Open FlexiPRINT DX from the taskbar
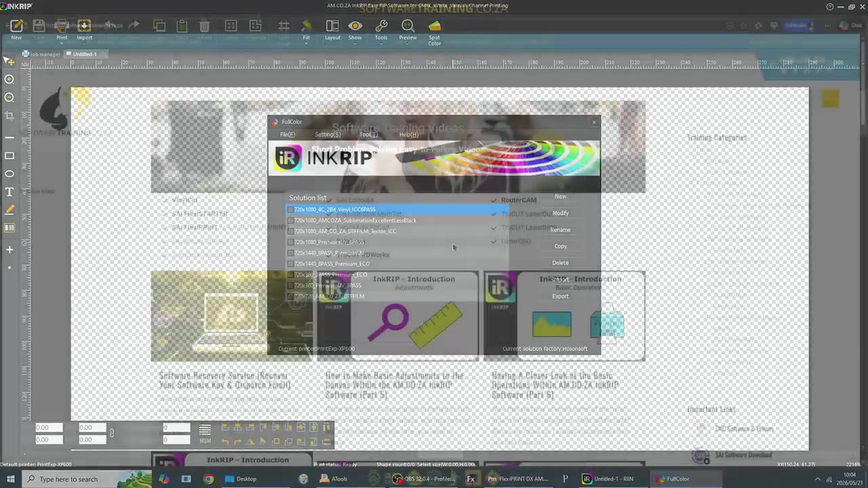The image size is (868, 488). coord(518,479)
